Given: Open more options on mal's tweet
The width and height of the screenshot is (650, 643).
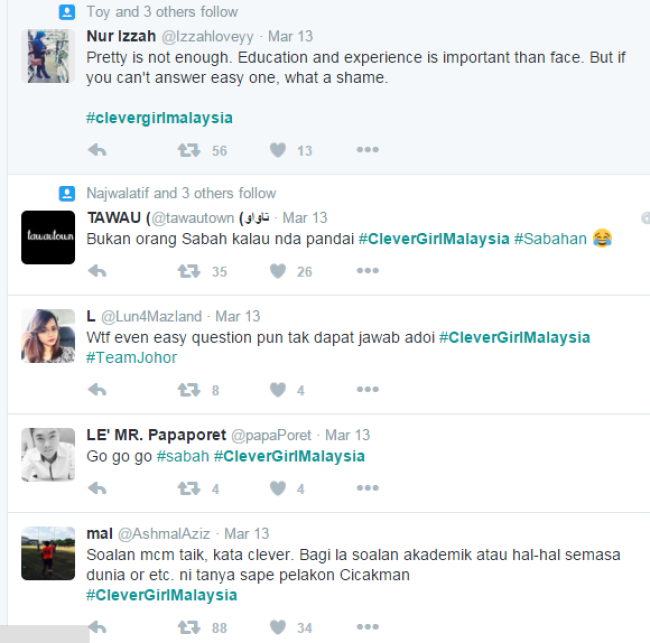Looking at the screenshot, I should [x=368, y=626].
